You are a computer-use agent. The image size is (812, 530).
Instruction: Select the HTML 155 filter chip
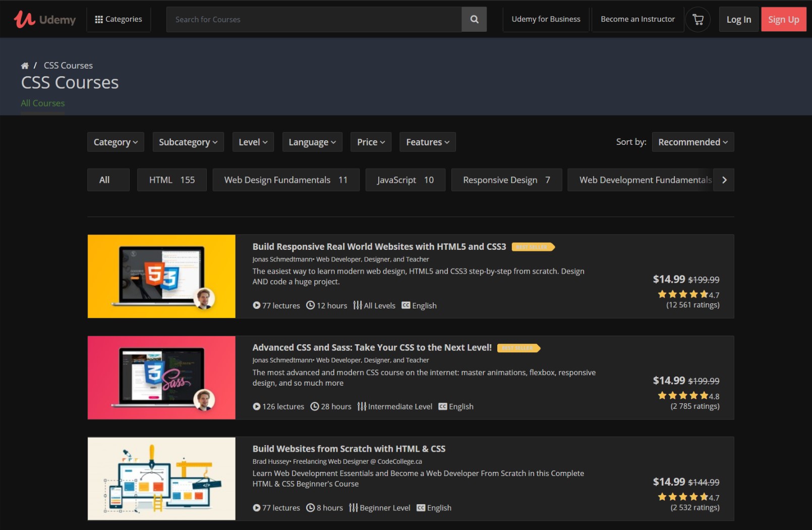[x=171, y=180]
